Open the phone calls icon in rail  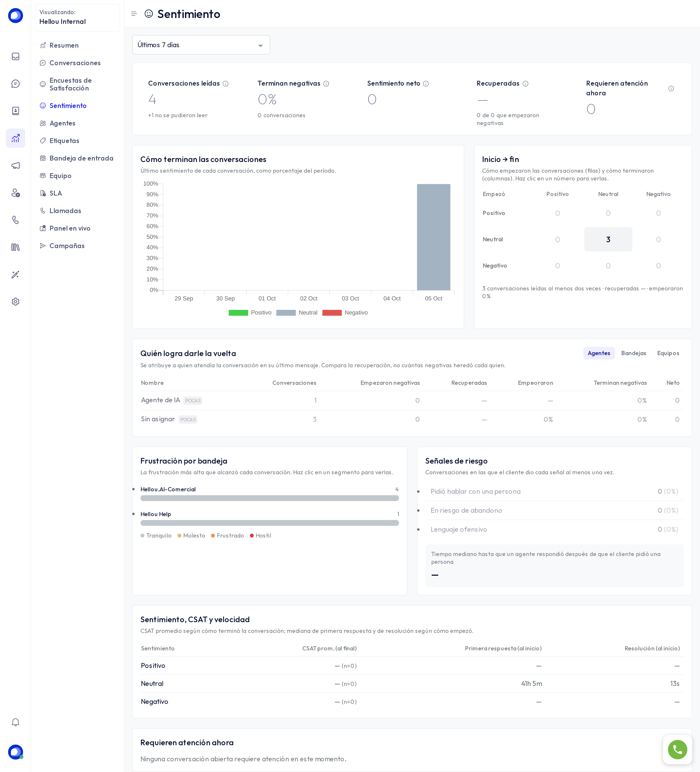pyautogui.click(x=15, y=220)
